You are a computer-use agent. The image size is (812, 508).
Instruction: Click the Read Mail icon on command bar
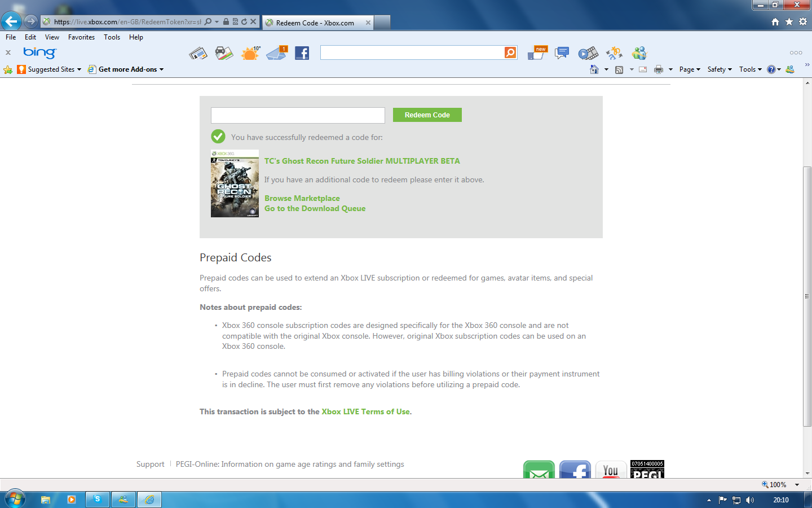(643, 69)
